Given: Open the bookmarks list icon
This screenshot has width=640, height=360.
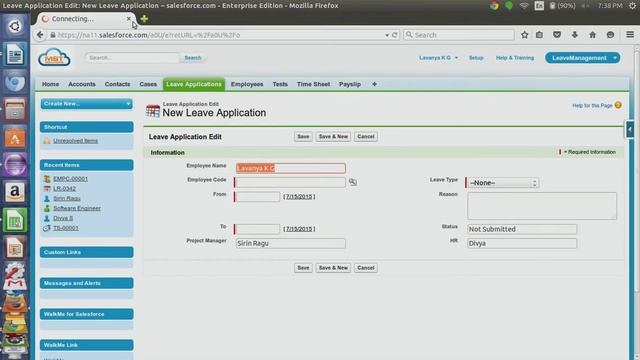Looking at the screenshot, I should (x=539, y=35).
